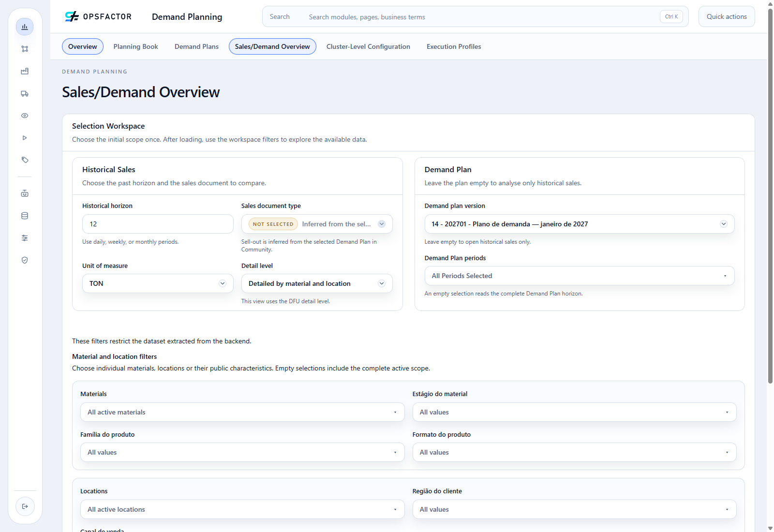
Task: Click the Historical Sales card title
Action: click(109, 169)
